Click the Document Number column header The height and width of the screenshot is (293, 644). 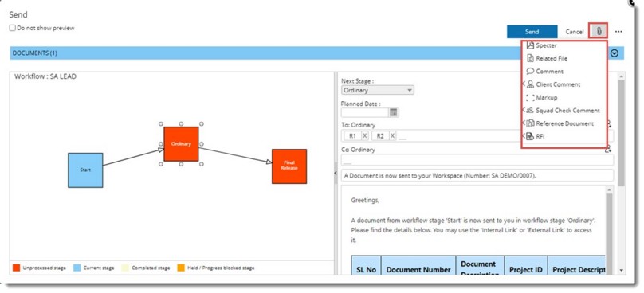tap(418, 270)
